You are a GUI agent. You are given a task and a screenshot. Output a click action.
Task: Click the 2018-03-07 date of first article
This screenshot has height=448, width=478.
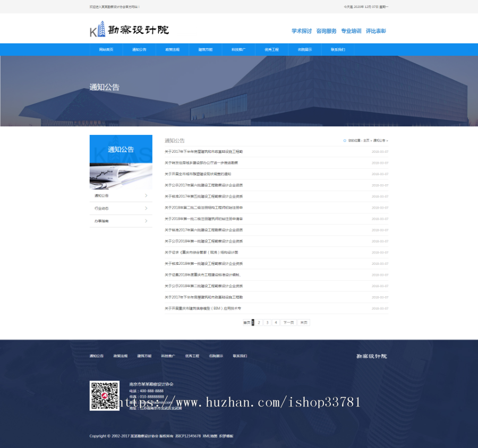click(380, 152)
